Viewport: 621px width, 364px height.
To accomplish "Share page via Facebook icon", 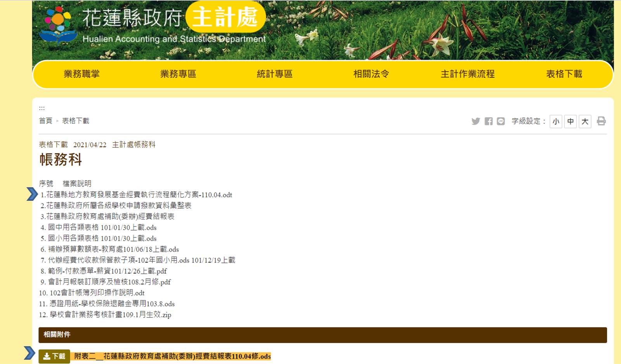I will coord(488,121).
